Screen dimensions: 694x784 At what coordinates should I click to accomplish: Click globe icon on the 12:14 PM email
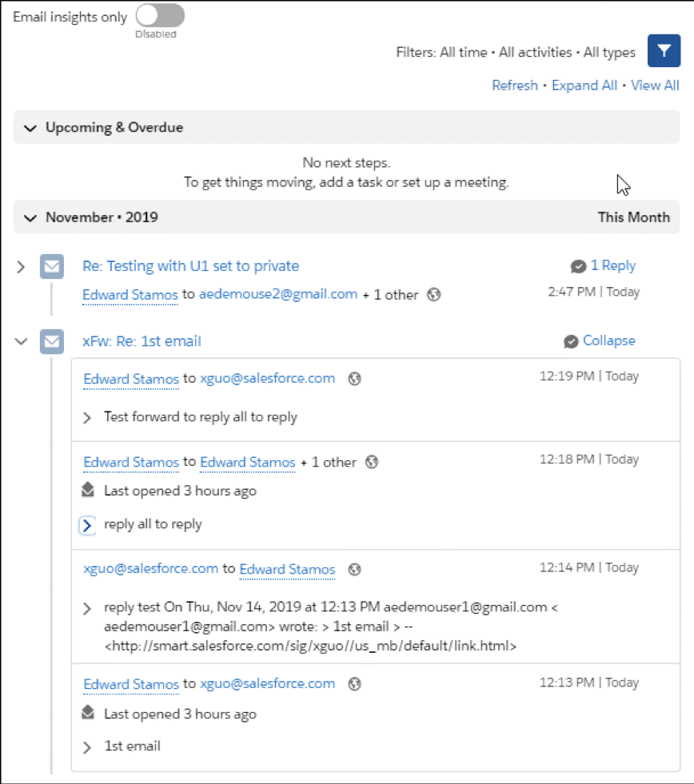tap(356, 570)
